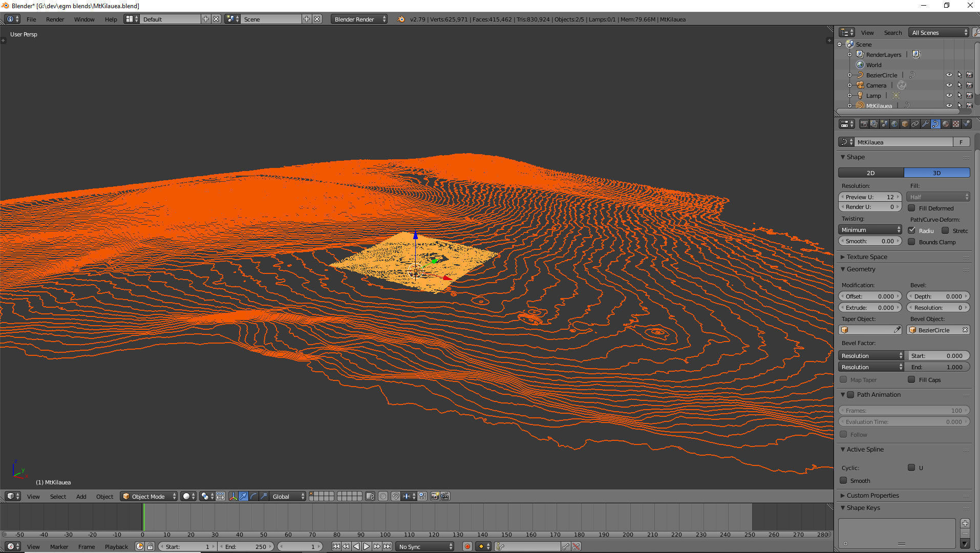Open the Render properties tab (camera icon)
The height and width of the screenshot is (553, 980).
(864, 124)
